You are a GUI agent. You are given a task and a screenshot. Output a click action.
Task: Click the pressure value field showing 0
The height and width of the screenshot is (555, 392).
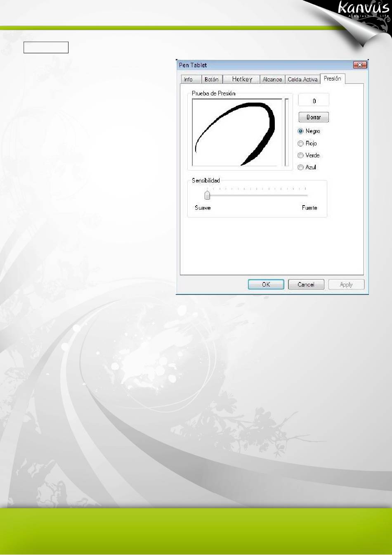point(314,101)
